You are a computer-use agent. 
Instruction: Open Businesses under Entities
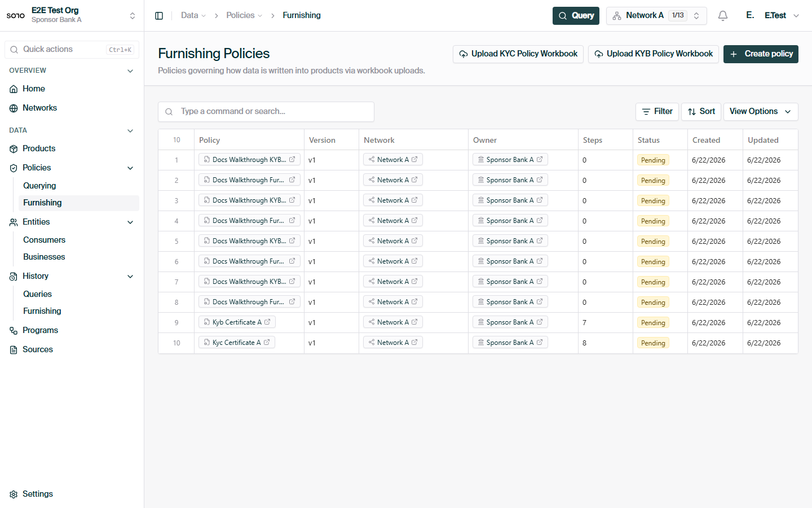(78, 257)
